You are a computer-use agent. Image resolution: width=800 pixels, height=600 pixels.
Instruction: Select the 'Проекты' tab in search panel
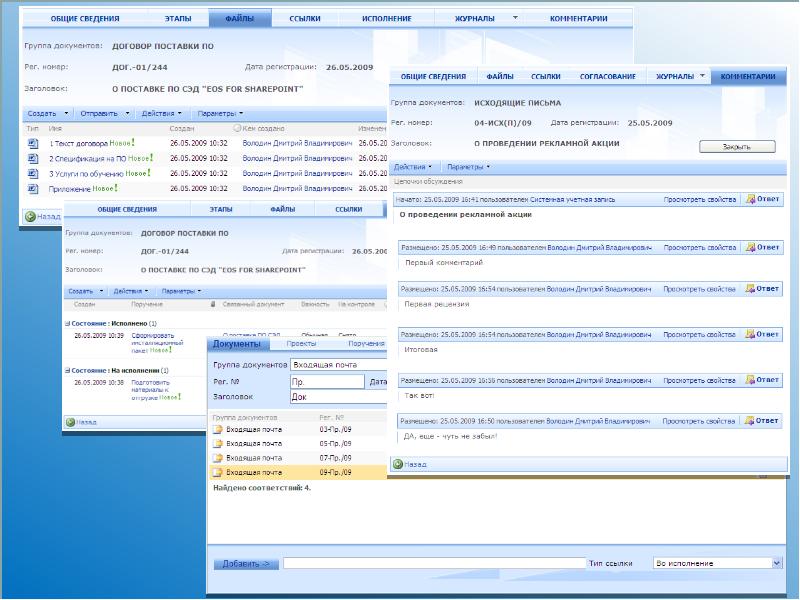click(301, 343)
